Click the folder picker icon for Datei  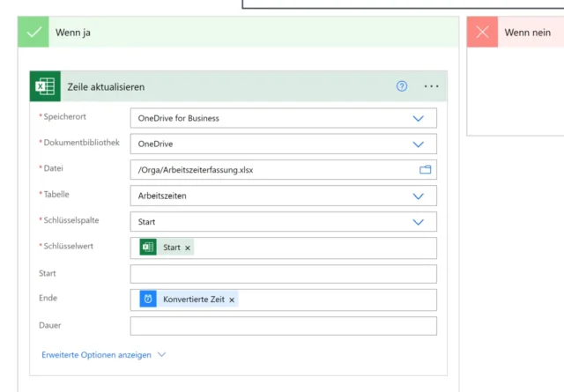pos(425,170)
